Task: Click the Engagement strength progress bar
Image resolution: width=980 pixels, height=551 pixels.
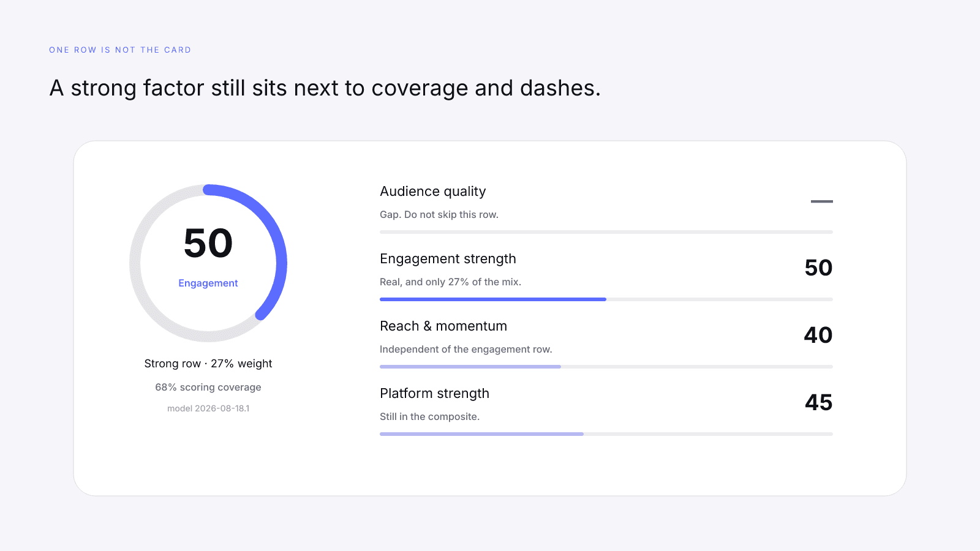Action: (606, 299)
